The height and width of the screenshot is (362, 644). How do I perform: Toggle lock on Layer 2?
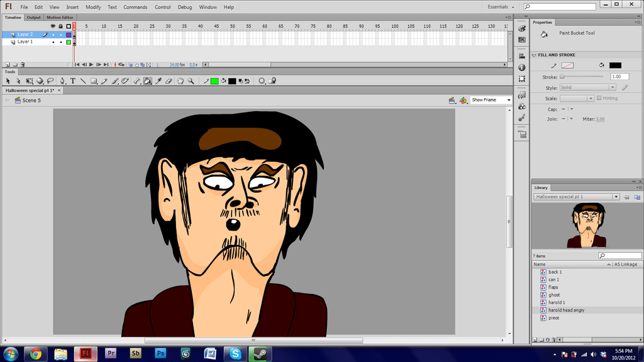click(60, 35)
